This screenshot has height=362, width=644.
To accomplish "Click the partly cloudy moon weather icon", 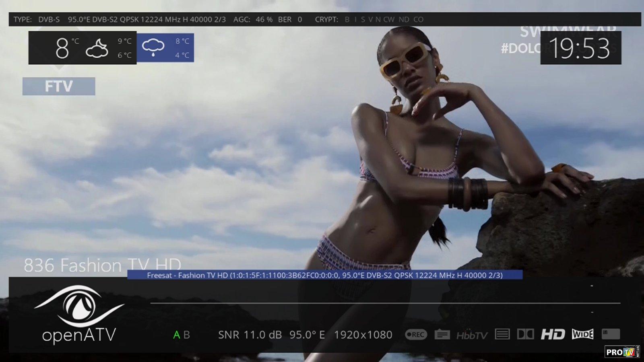I will (x=97, y=48).
